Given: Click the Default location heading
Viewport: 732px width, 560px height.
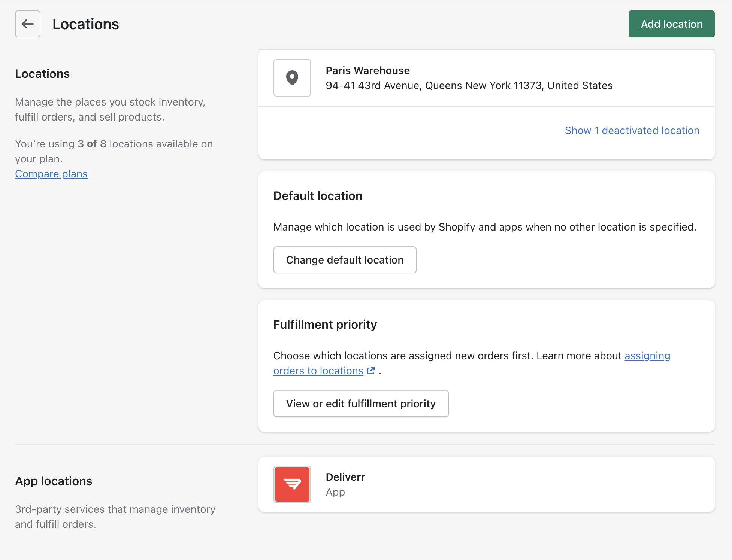Looking at the screenshot, I should click(318, 196).
